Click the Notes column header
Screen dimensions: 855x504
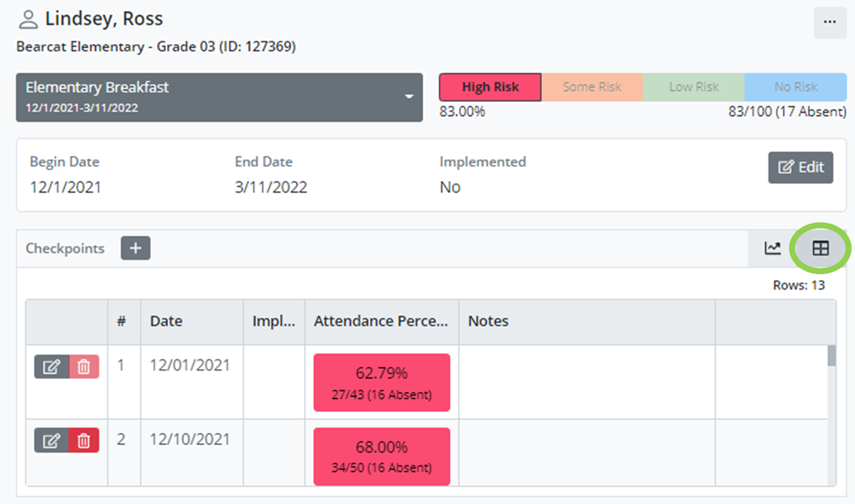pos(488,321)
